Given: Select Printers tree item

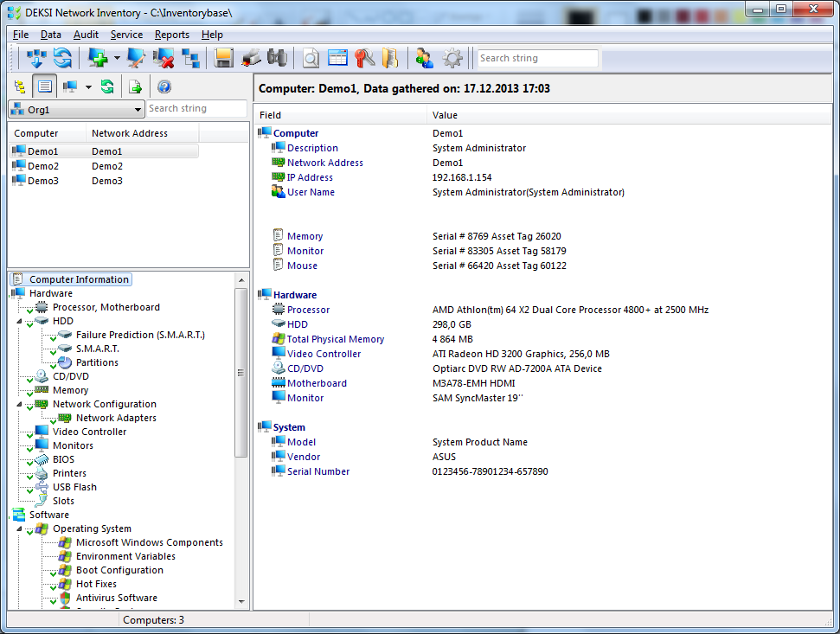Looking at the screenshot, I should [x=69, y=473].
